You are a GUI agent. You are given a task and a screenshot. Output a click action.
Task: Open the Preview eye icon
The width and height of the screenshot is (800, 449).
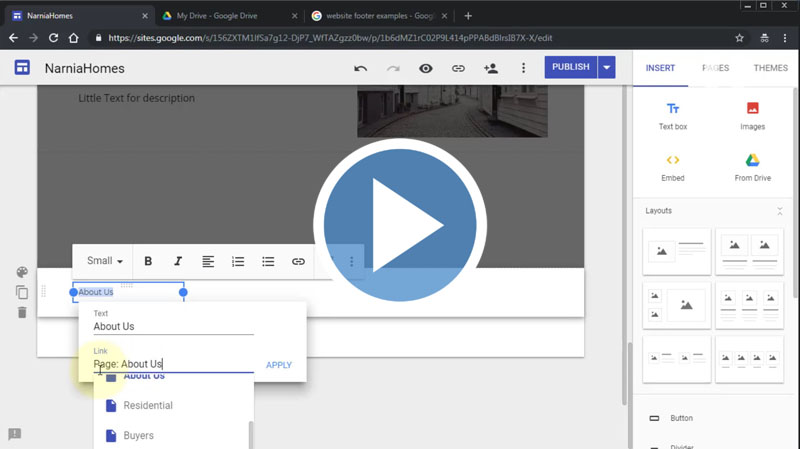point(426,68)
